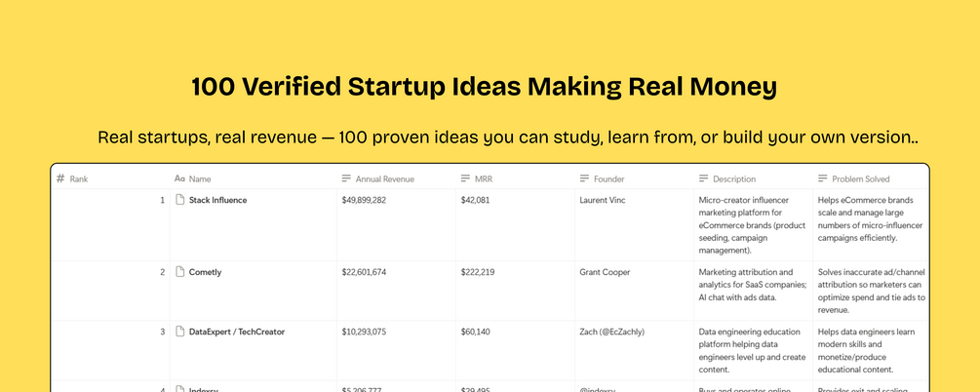Open the Annual Revenue column header menu
Screen dimensions: 980x392
pyautogui.click(x=384, y=179)
